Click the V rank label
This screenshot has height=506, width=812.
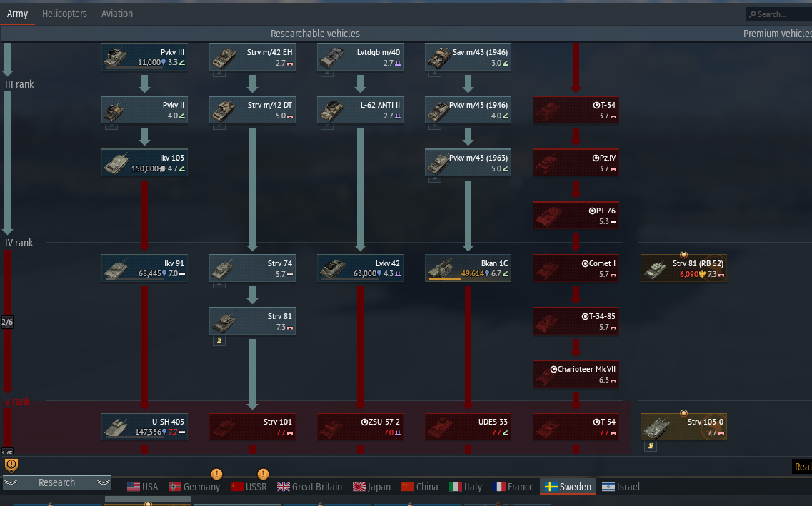[x=18, y=401]
